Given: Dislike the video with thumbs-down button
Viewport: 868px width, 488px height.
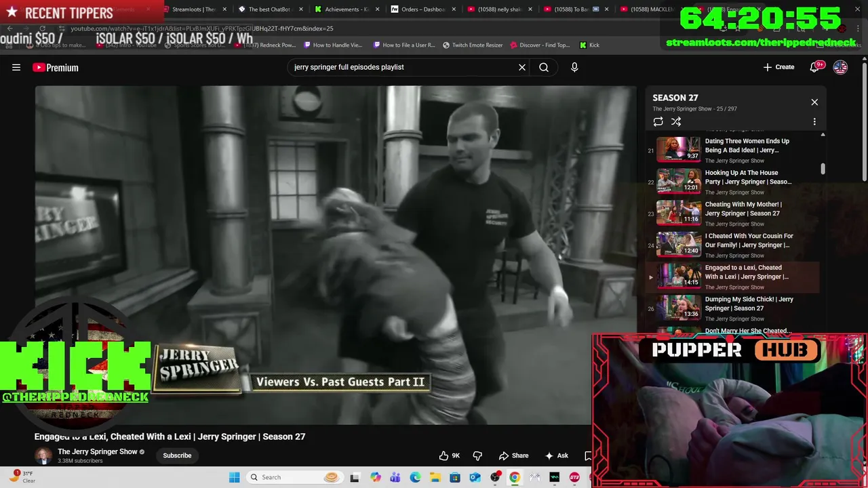Looking at the screenshot, I should click(x=477, y=455).
